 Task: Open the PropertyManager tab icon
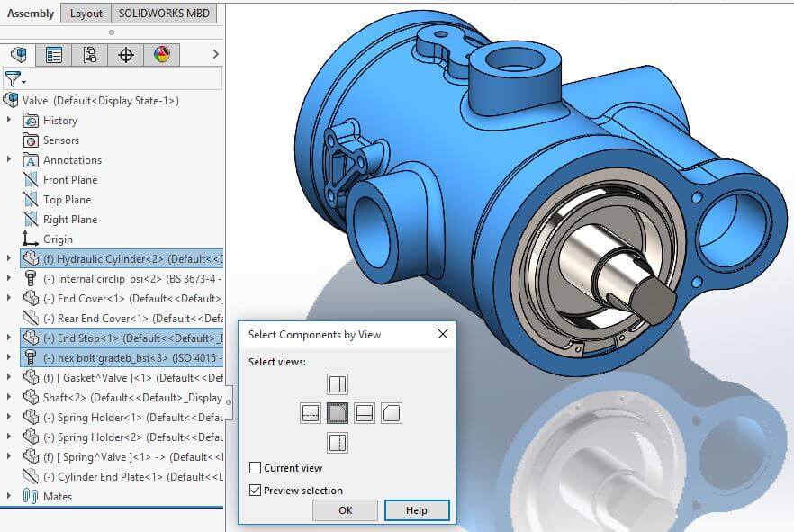click(54, 55)
